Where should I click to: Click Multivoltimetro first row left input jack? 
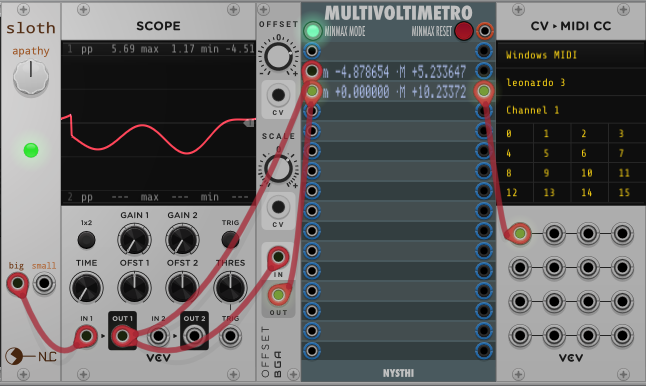312,51
